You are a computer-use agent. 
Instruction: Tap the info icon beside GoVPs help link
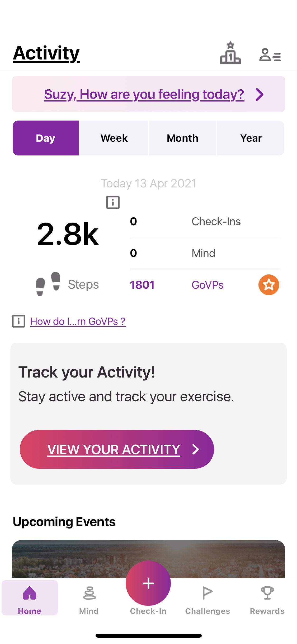click(x=18, y=321)
